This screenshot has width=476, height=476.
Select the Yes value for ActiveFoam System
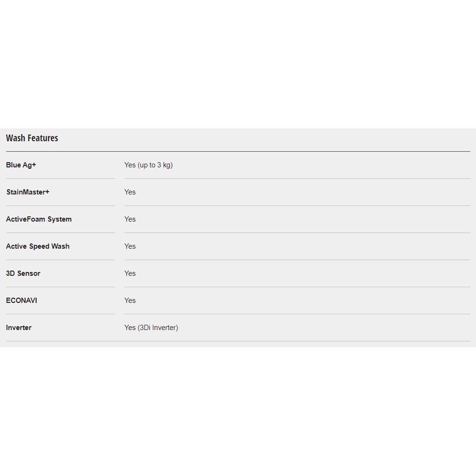130,219
